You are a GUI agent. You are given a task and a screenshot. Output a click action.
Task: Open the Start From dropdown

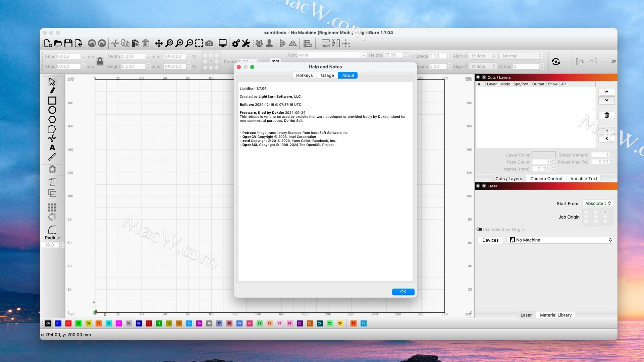point(598,203)
